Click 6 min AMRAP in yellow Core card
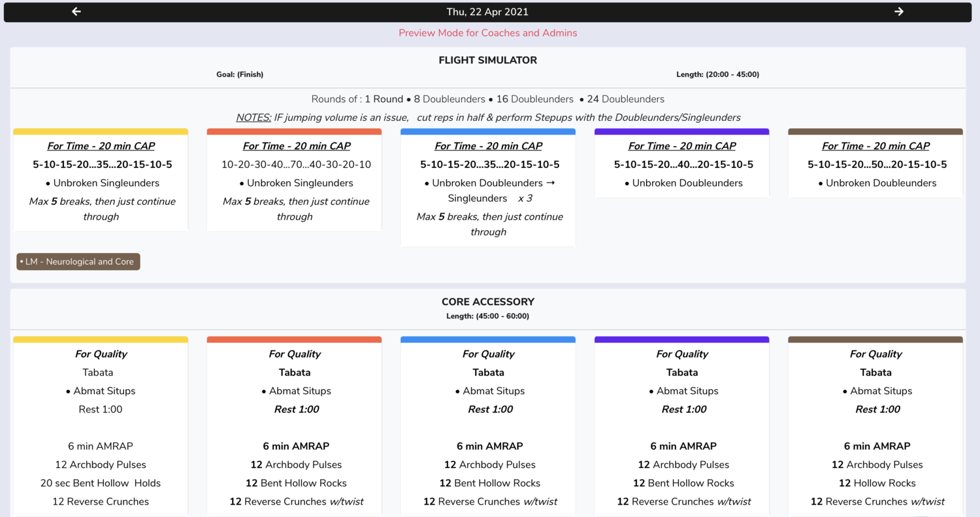 click(x=101, y=446)
